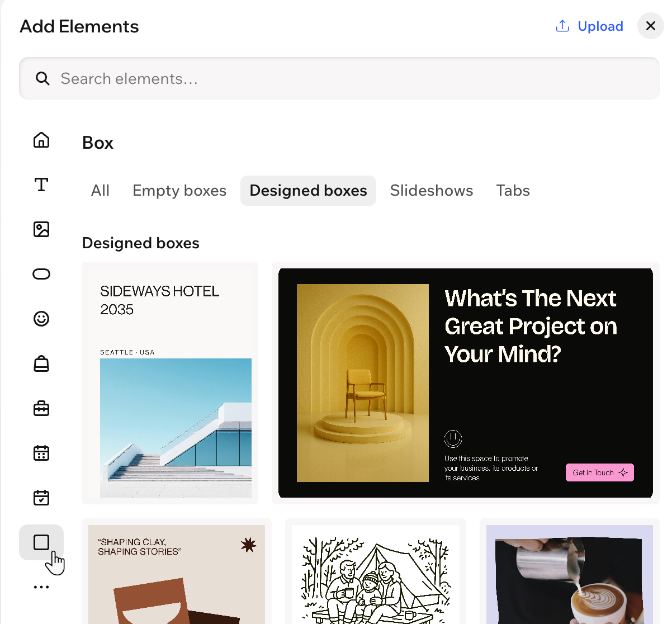Open the briefcase Business category

pos(41,408)
